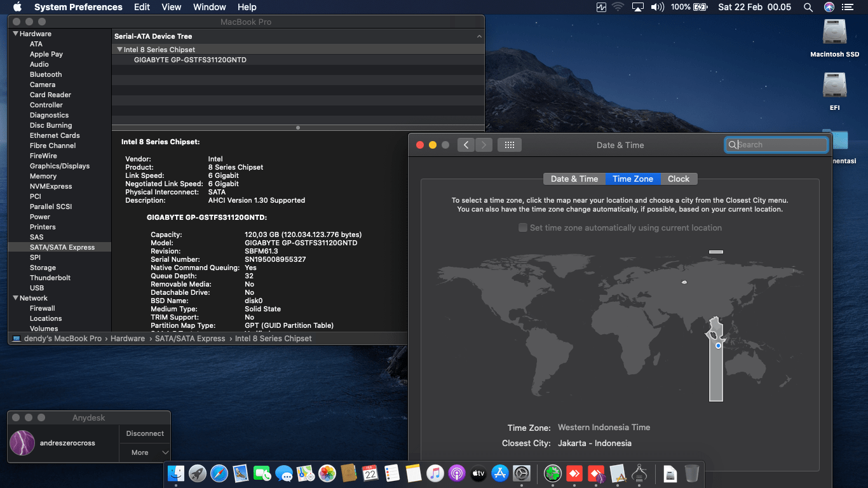The image size is (868, 488).
Task: Open Calendar icon showing 22
Action: pos(370,473)
